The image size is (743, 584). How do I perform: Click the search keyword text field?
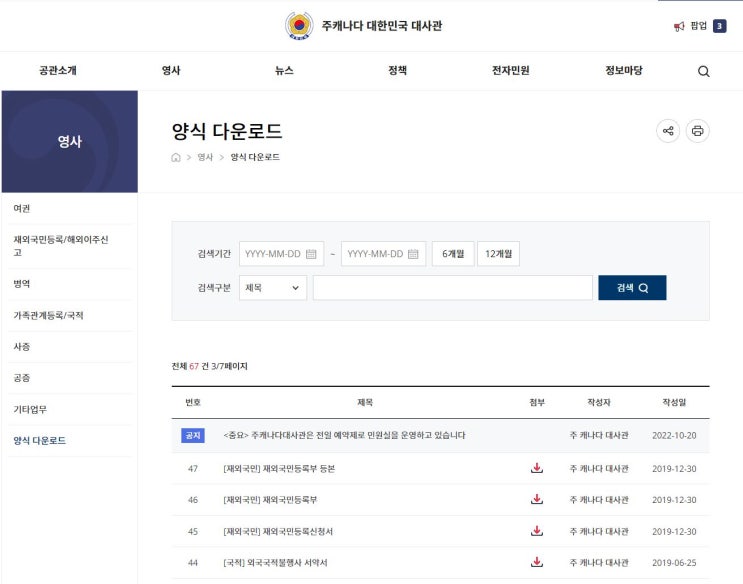pos(453,288)
